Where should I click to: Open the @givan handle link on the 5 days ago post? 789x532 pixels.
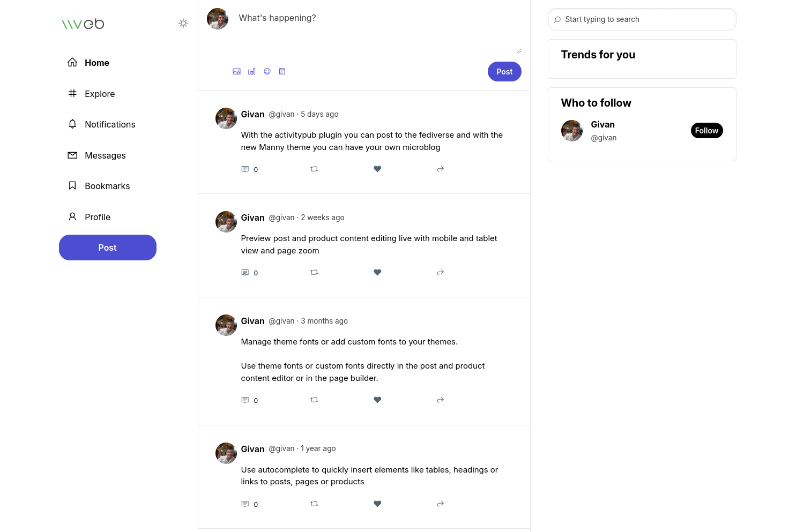tap(281, 114)
